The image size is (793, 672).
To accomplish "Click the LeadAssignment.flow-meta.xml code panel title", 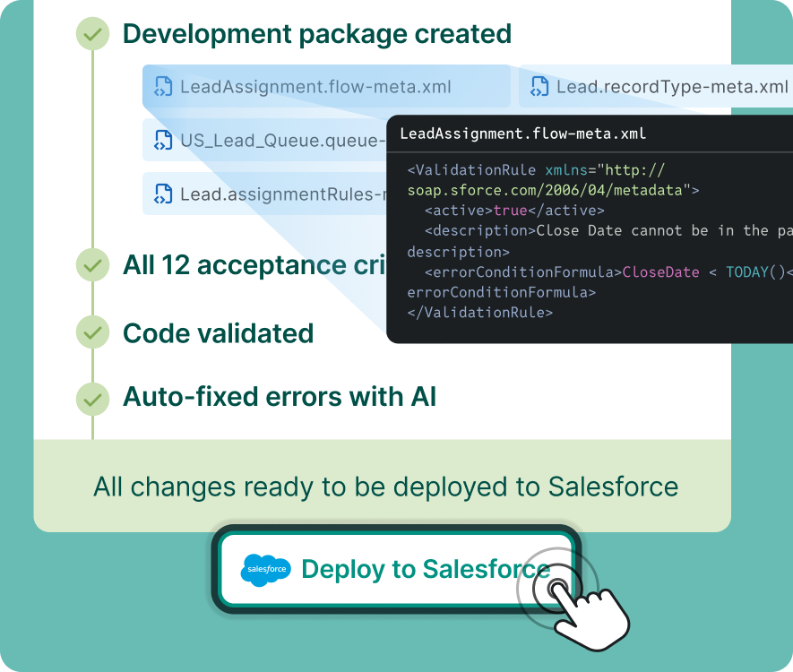I will (523, 134).
